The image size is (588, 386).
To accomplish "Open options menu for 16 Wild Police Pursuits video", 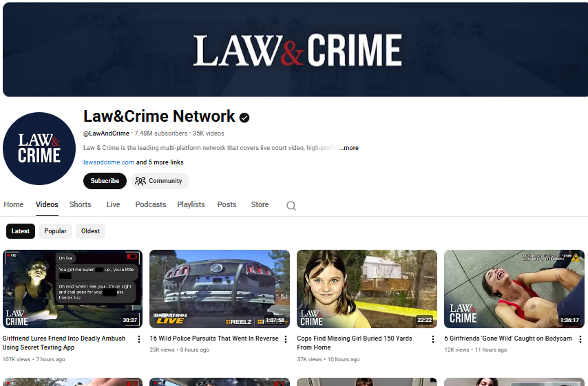I will [x=286, y=339].
